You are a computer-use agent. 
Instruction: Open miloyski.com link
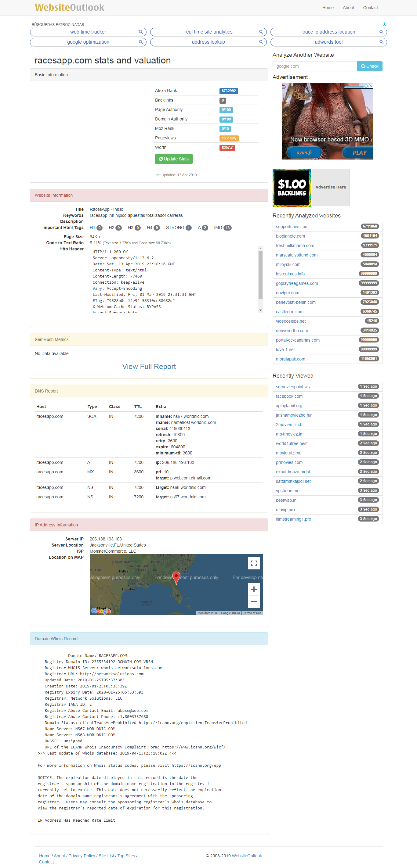[288, 264]
